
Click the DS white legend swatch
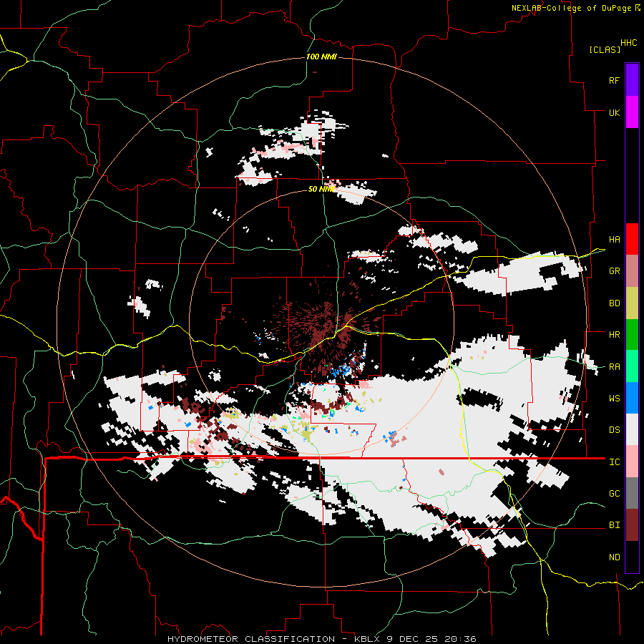(x=632, y=429)
